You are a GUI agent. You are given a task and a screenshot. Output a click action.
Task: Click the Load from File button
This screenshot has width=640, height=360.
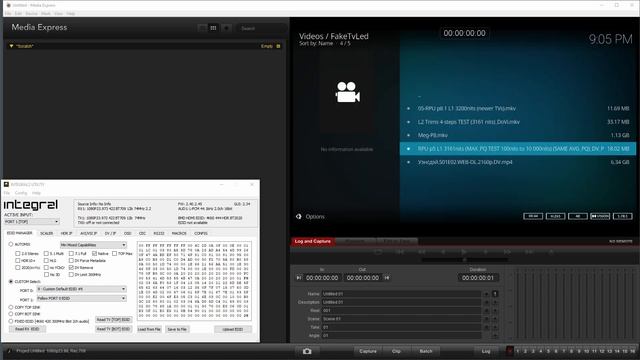[x=149, y=329]
